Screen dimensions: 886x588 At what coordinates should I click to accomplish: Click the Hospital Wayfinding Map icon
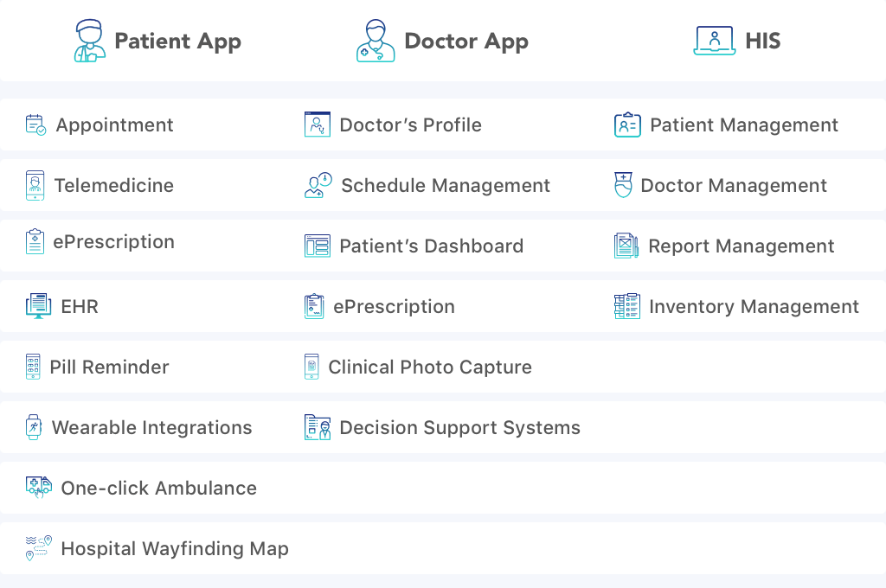tap(38, 548)
